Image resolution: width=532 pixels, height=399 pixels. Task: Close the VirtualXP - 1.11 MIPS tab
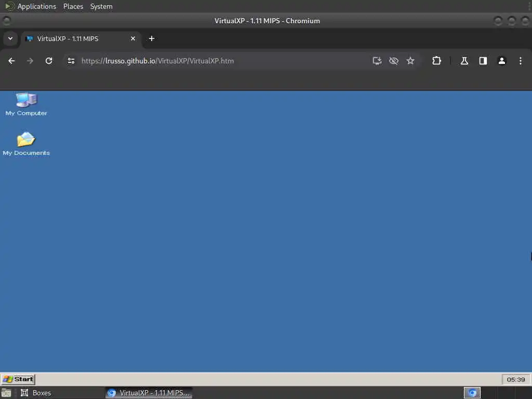(x=133, y=38)
